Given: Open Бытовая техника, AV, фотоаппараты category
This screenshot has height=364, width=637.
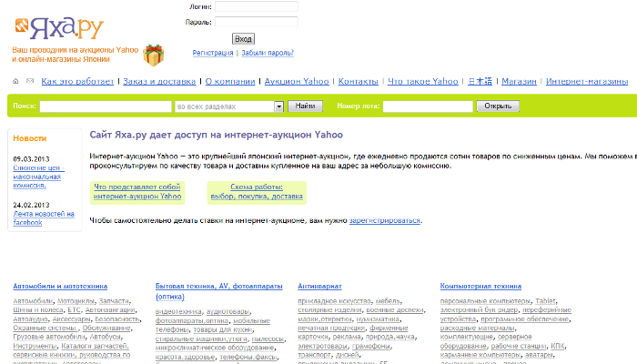Looking at the screenshot, I should tap(219, 291).
